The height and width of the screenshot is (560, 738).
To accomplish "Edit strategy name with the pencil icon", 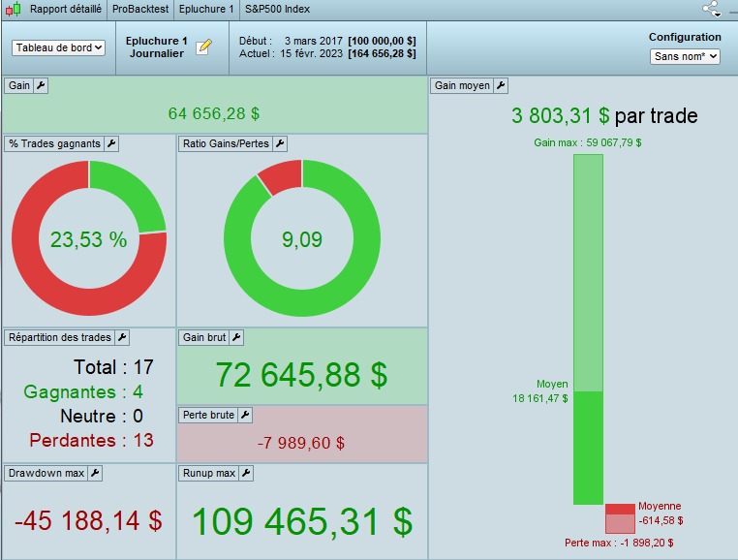I will (x=203, y=47).
